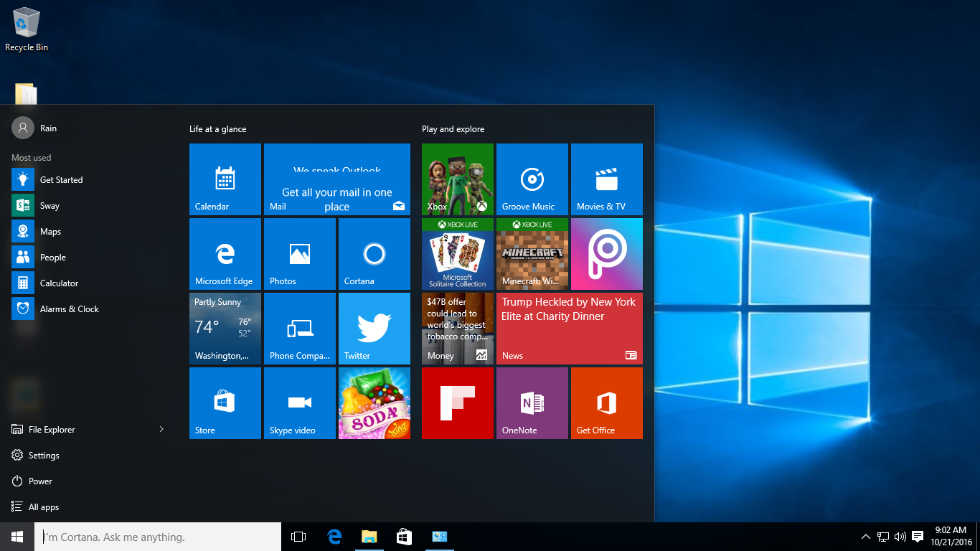
Task: Launch Candy Crush Soda Saga tile
Action: (374, 403)
